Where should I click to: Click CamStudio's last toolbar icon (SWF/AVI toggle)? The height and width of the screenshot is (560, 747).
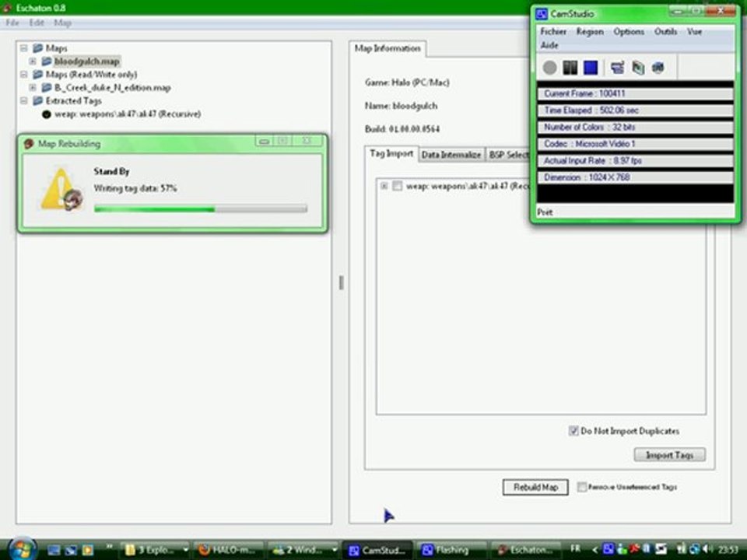(x=658, y=68)
